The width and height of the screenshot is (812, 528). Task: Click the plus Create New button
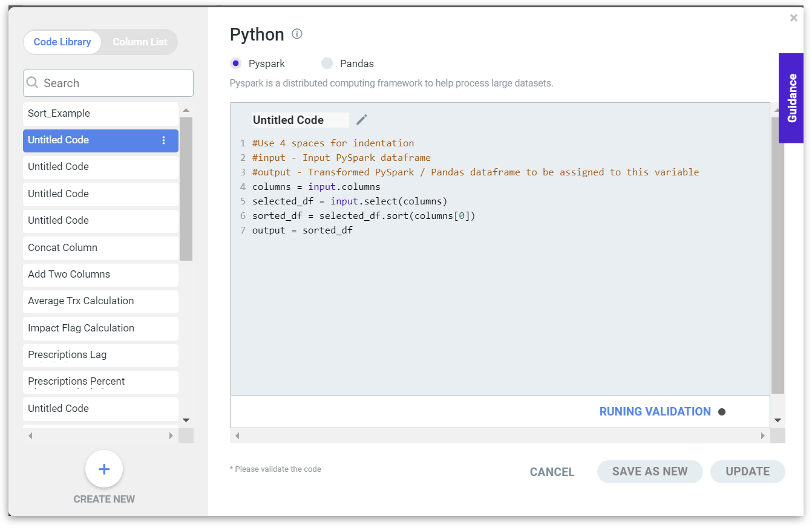tap(104, 469)
